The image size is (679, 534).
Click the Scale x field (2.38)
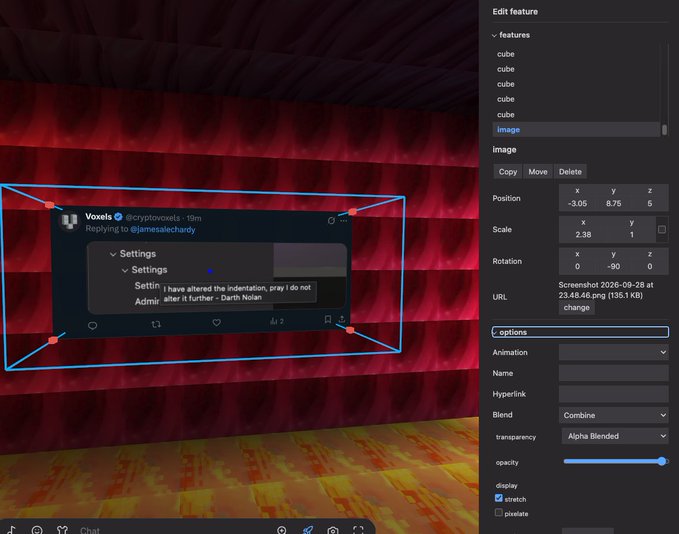pos(583,234)
